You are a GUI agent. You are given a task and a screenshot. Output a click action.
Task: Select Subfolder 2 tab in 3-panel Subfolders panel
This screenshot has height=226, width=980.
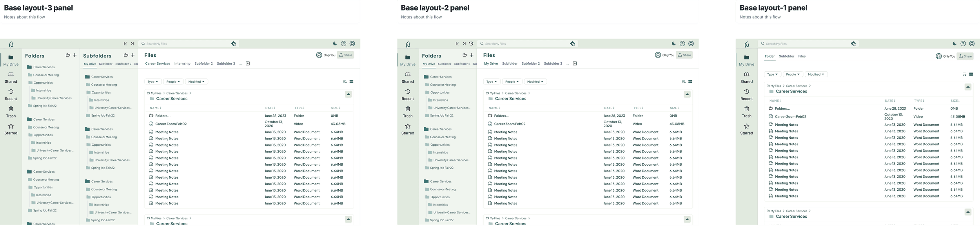pos(123,64)
